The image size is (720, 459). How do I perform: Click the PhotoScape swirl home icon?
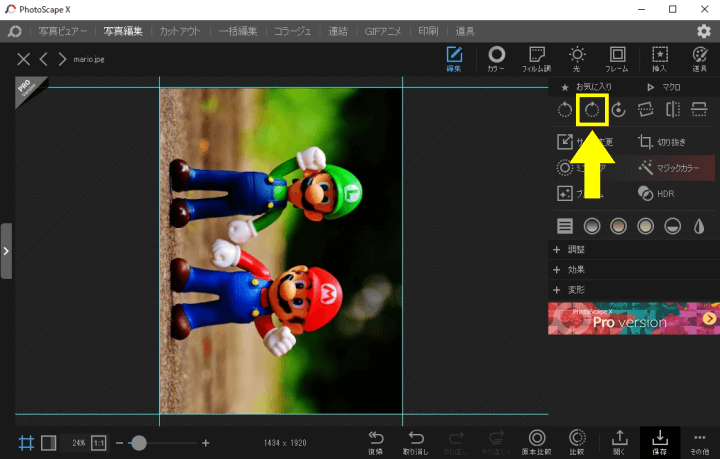pyautogui.click(x=15, y=31)
